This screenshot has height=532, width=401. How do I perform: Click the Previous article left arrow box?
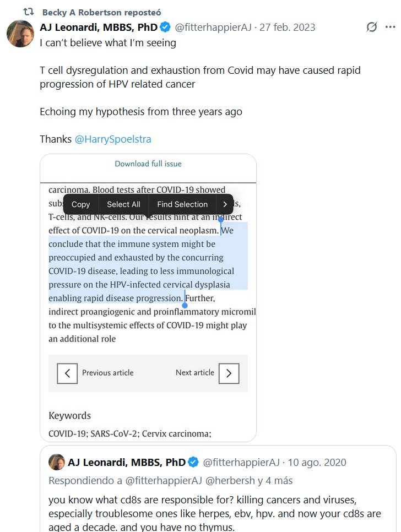click(67, 373)
